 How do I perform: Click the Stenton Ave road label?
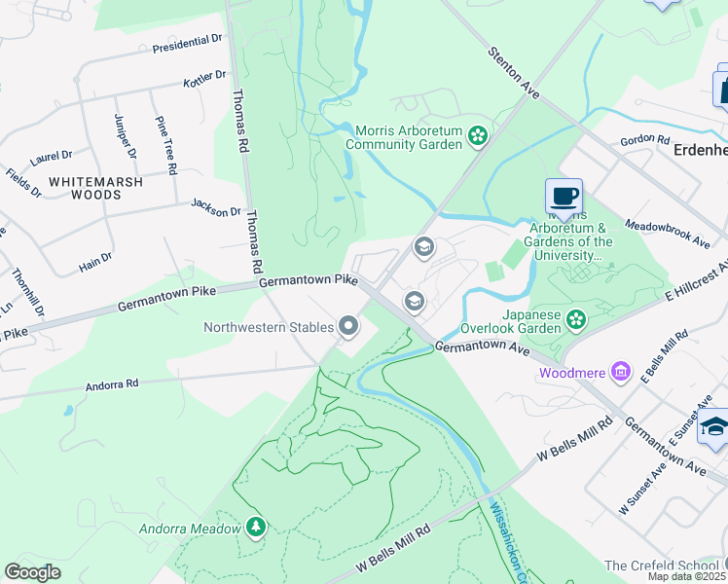pos(514,73)
